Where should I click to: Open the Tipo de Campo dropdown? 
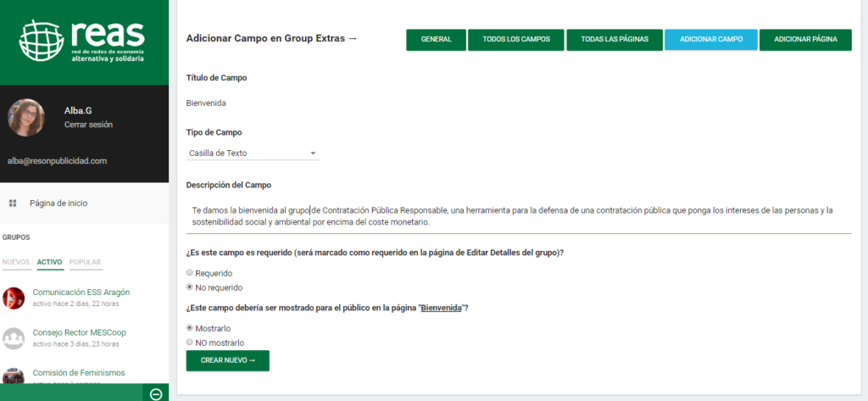(253, 153)
